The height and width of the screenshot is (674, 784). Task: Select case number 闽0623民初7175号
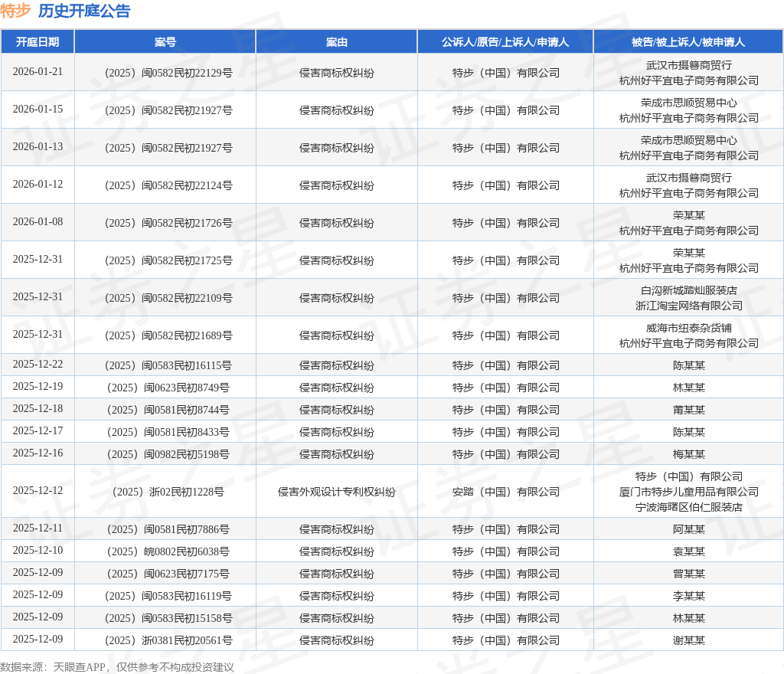pyautogui.click(x=168, y=574)
